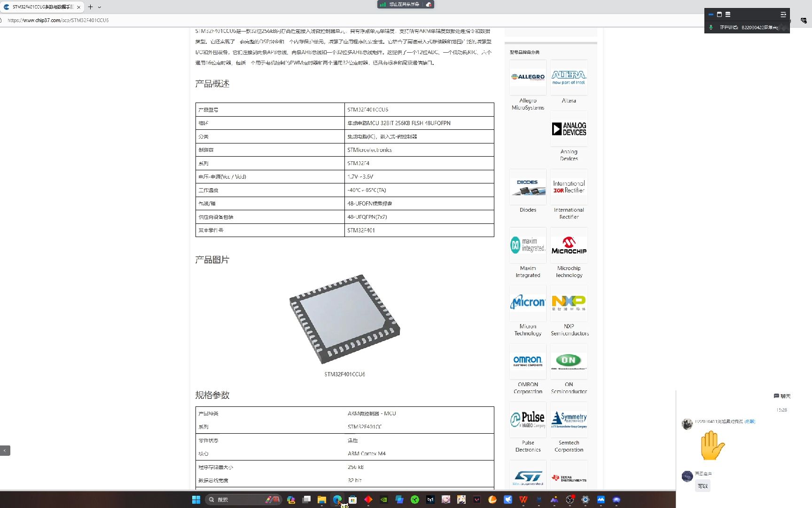Click the Microsoft Edge taskbar icon
The height and width of the screenshot is (508, 812).
click(x=337, y=500)
